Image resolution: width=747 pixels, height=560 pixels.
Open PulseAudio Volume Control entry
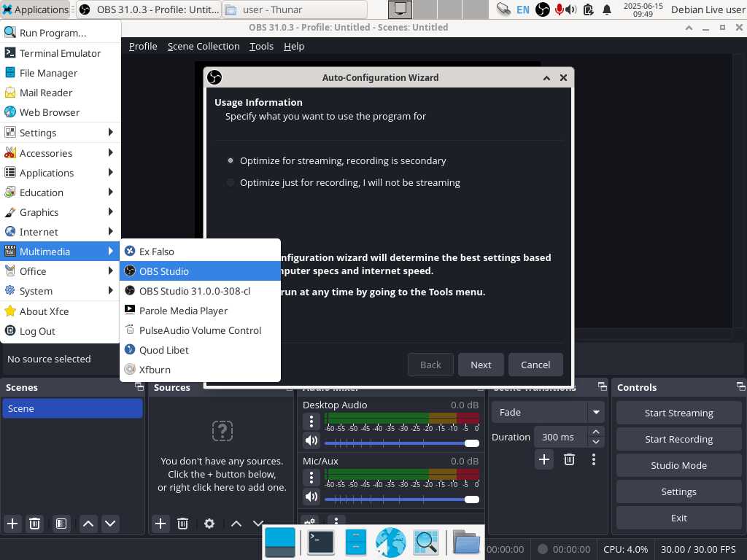pos(200,330)
